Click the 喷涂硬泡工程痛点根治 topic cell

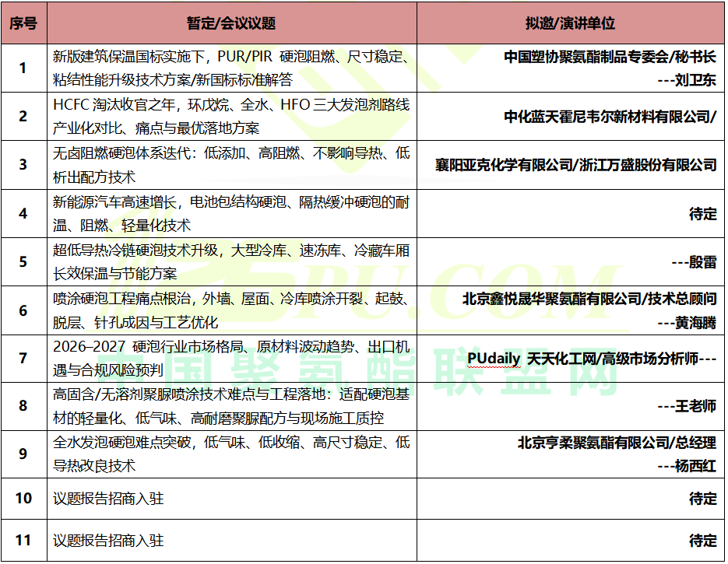click(232, 310)
